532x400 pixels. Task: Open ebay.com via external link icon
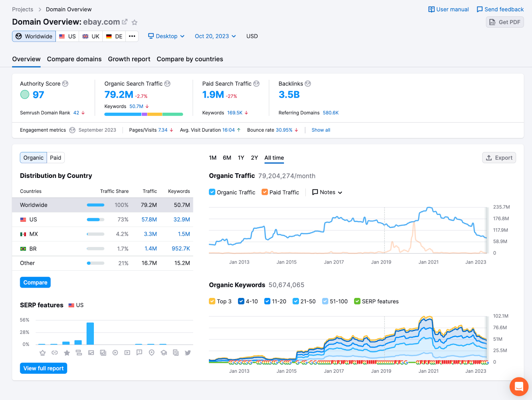(x=125, y=22)
